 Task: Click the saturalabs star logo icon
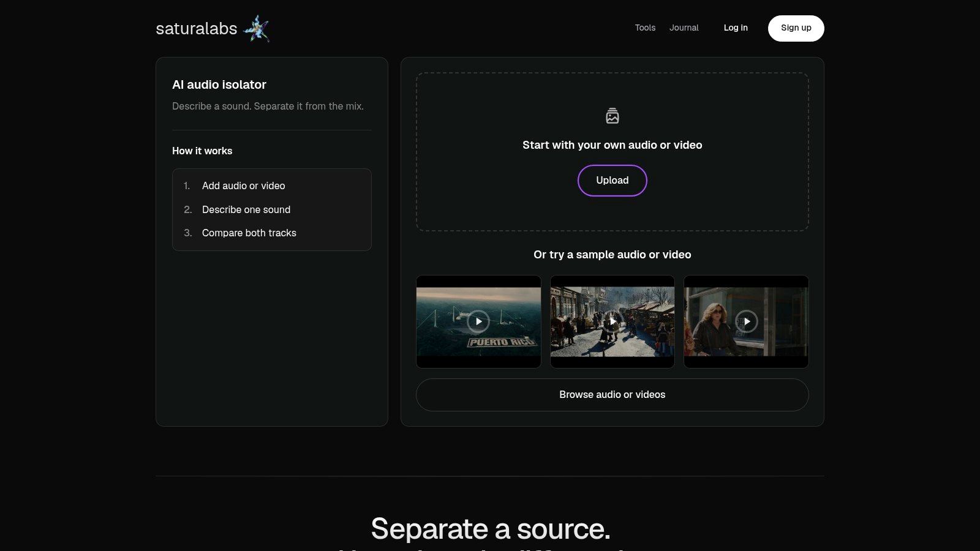pos(256,28)
